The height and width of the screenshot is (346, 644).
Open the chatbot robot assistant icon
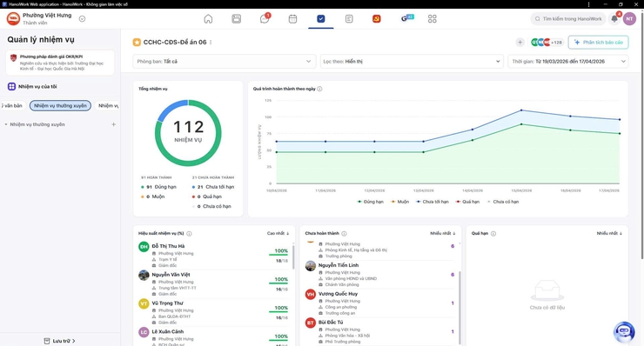tap(624, 332)
